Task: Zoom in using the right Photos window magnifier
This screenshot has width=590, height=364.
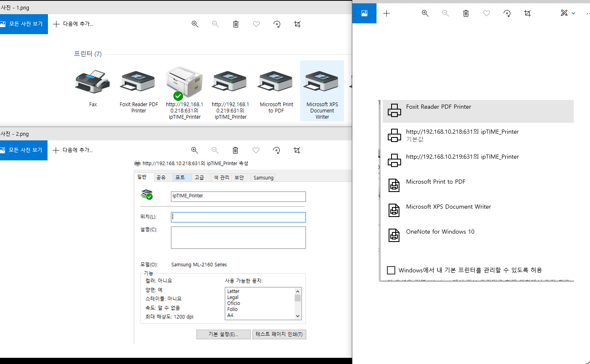Action: click(x=425, y=13)
